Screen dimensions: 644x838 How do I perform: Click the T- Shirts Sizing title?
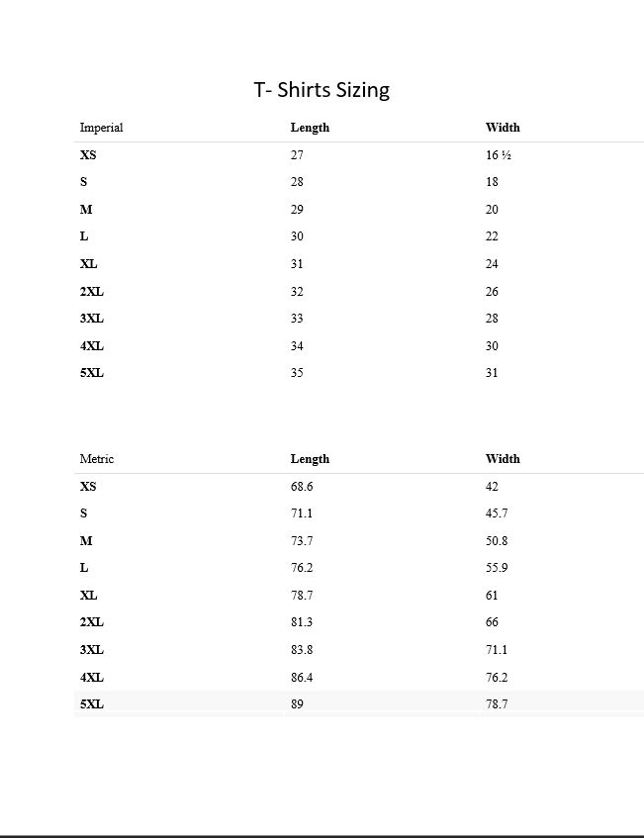(322, 90)
